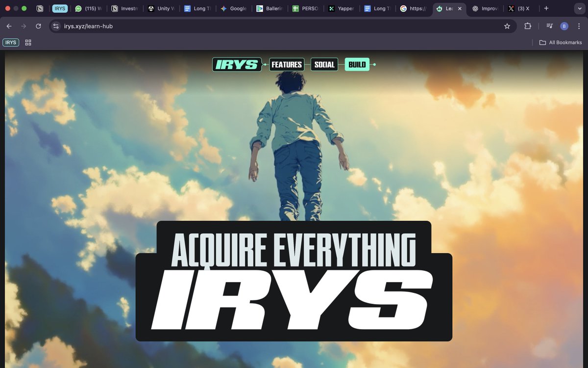Image resolution: width=588 pixels, height=368 pixels.
Task: Open the IRYS bookmark in the bookmarks bar
Action: point(11,43)
